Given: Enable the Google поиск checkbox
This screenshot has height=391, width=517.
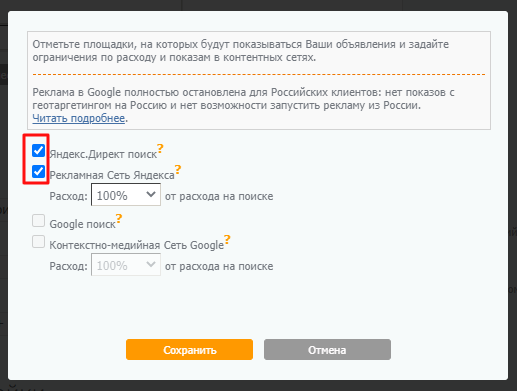Looking at the screenshot, I should [38, 221].
